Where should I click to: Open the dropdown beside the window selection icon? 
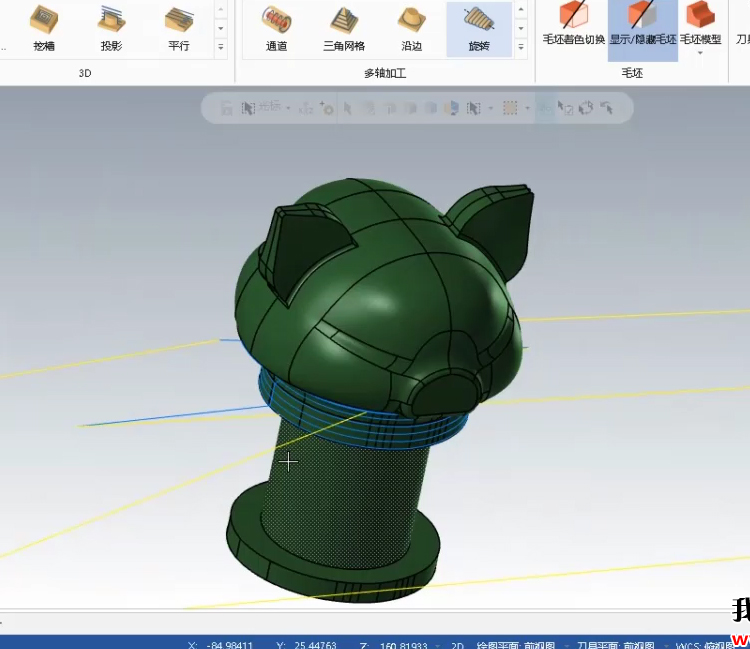pos(490,108)
